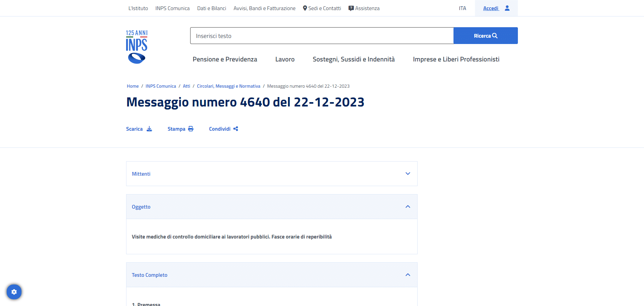This screenshot has height=306, width=644.
Task: Click the Scarica download icon
Action: (x=149, y=129)
